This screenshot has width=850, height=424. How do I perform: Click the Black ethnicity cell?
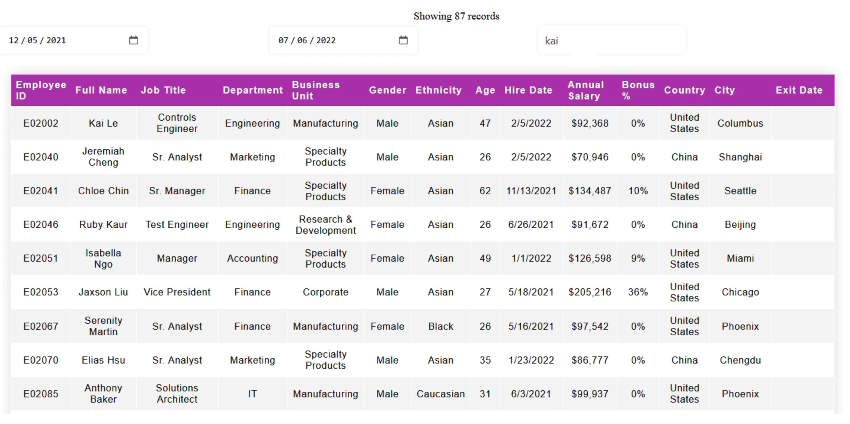[x=441, y=326]
